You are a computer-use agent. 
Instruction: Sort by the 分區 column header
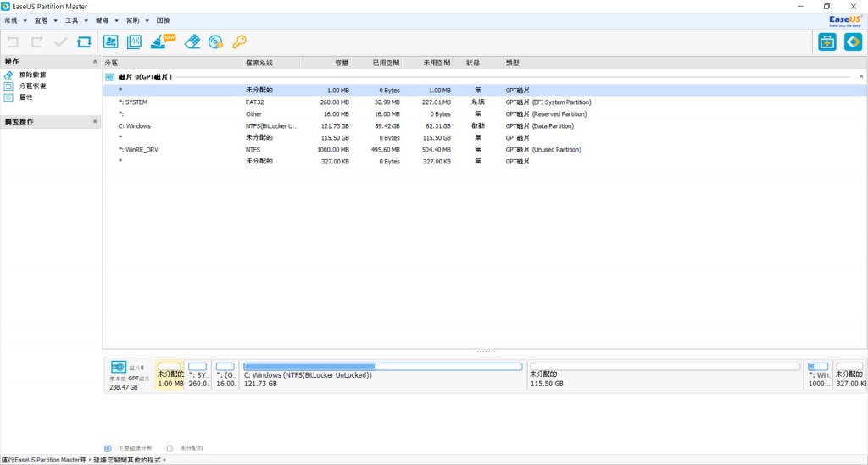[x=173, y=63]
